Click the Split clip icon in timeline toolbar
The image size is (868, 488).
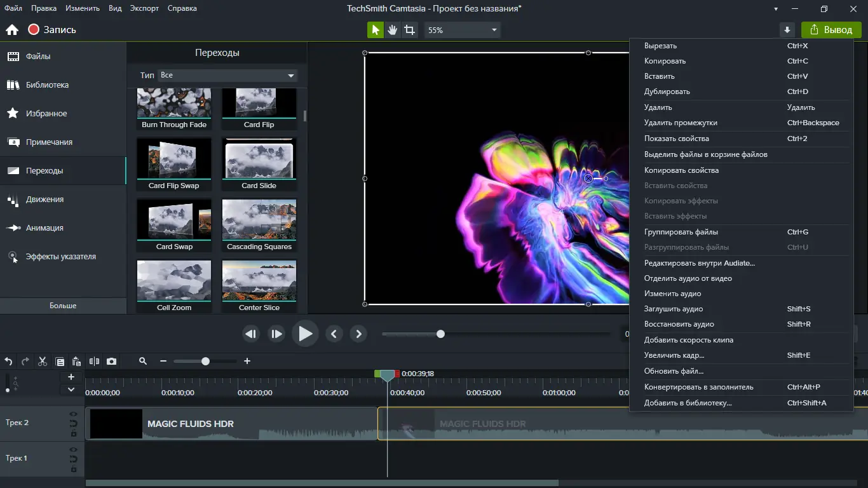tap(94, 361)
